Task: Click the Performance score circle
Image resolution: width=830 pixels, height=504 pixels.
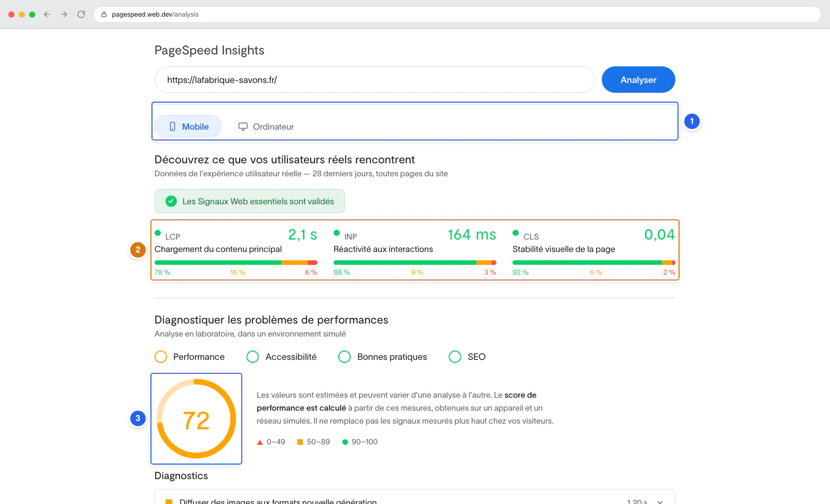Action: (x=161, y=357)
